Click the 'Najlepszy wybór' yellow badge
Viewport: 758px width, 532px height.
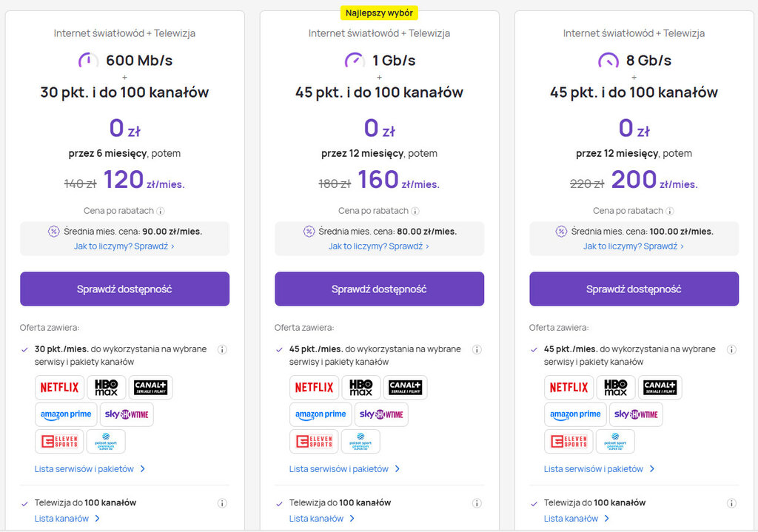coord(379,13)
